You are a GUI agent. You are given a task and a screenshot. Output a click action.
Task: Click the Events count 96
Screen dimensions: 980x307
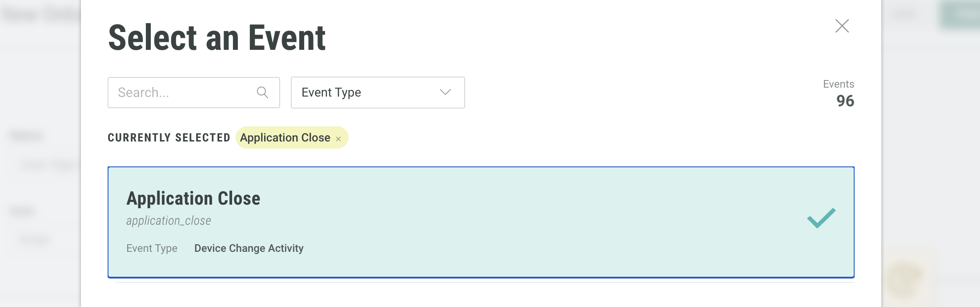[845, 101]
